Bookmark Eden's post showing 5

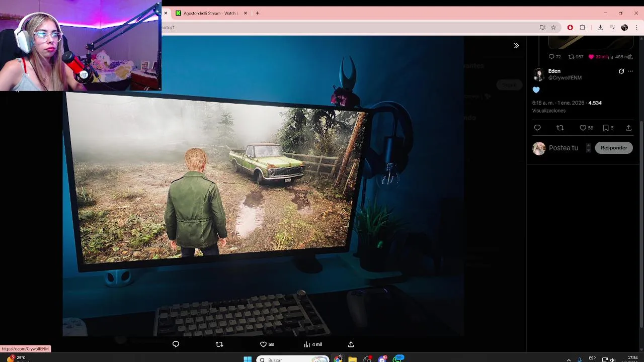tap(608, 128)
